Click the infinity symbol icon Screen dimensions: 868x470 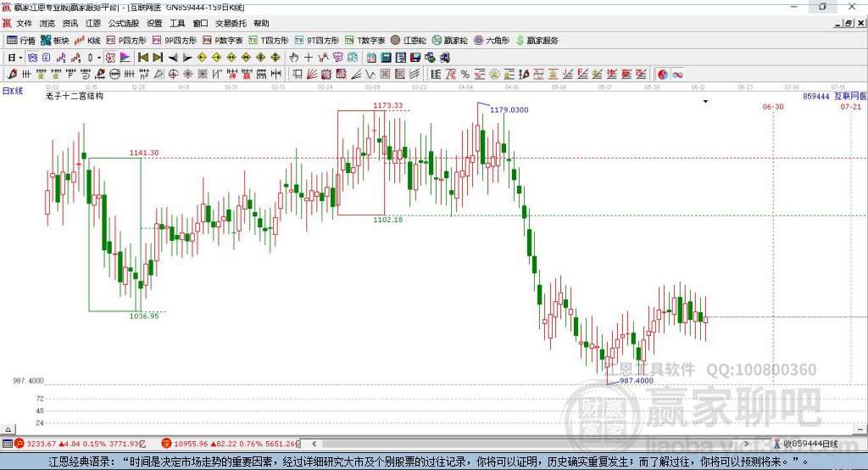tap(677, 74)
